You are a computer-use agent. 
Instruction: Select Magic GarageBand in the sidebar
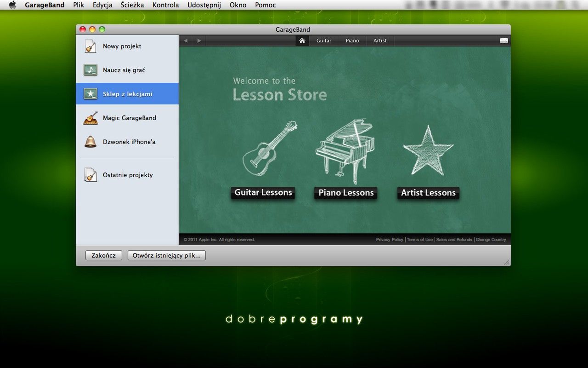[127, 118]
